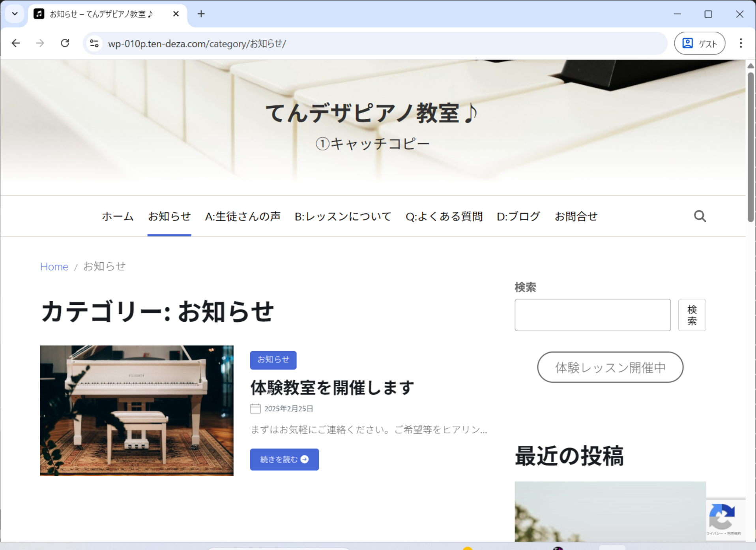Click the magnifier search icon in navigation
This screenshot has width=756, height=550.
700,216
